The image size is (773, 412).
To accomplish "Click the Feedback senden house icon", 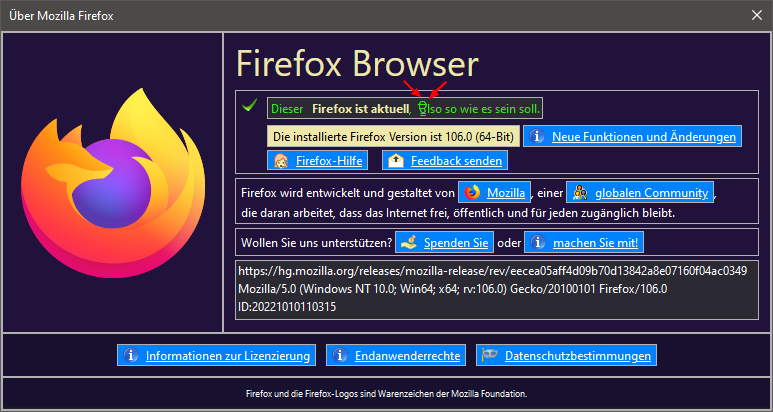I will 395,160.
